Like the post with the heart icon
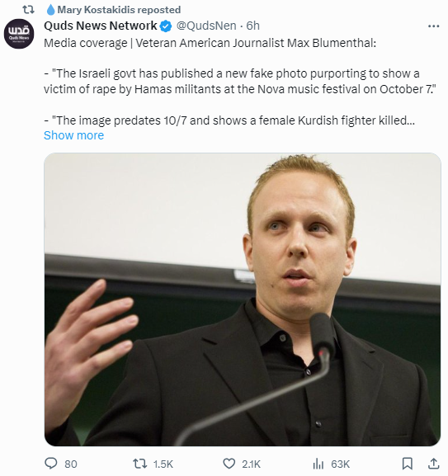 coord(229,464)
